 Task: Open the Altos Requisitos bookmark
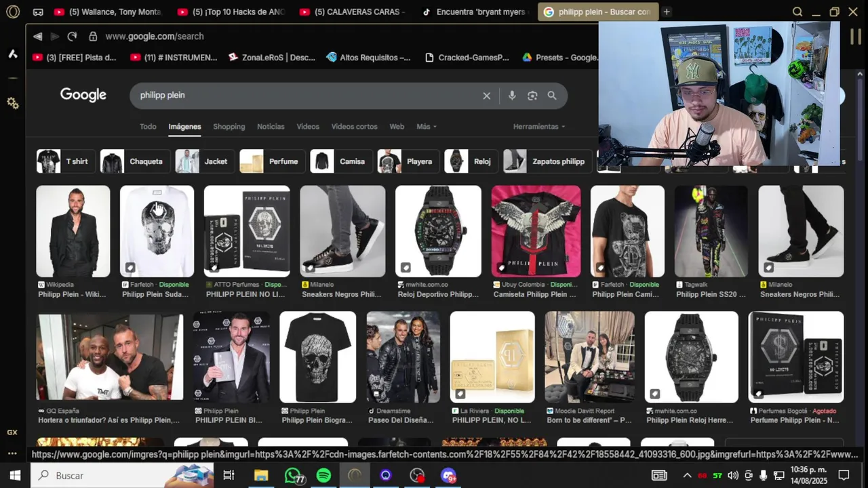click(368, 58)
